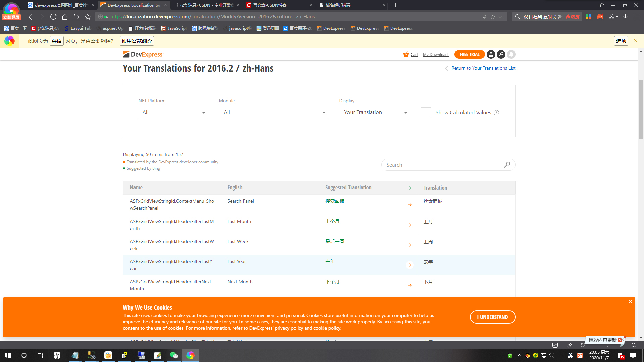This screenshot has height=362, width=644.
Task: Click the 使用谷歌翻译 button
Action: pos(137,41)
